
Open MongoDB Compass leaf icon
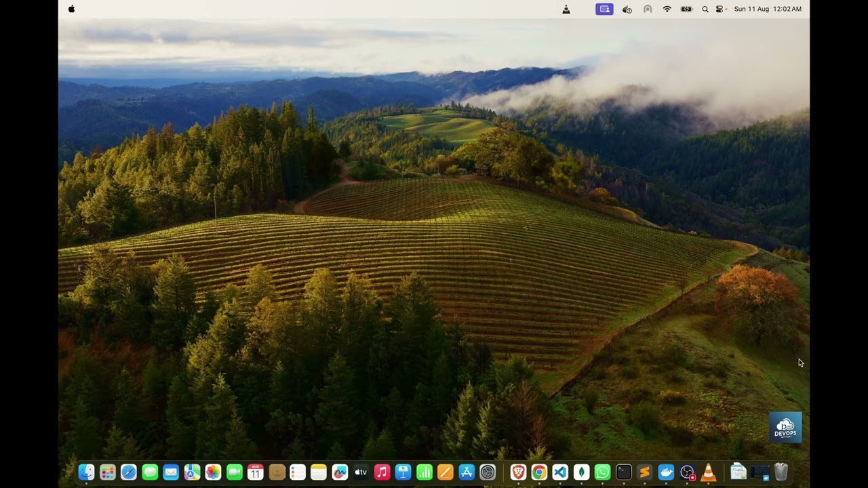(581, 472)
